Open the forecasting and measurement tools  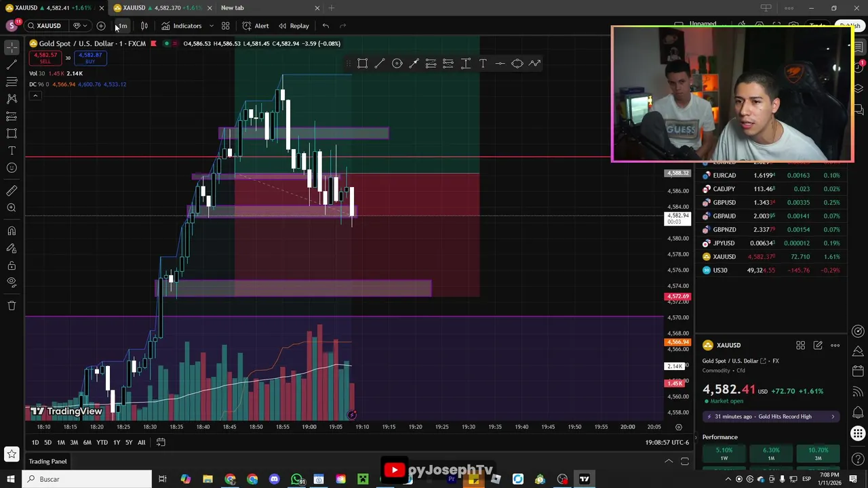coord(12,117)
